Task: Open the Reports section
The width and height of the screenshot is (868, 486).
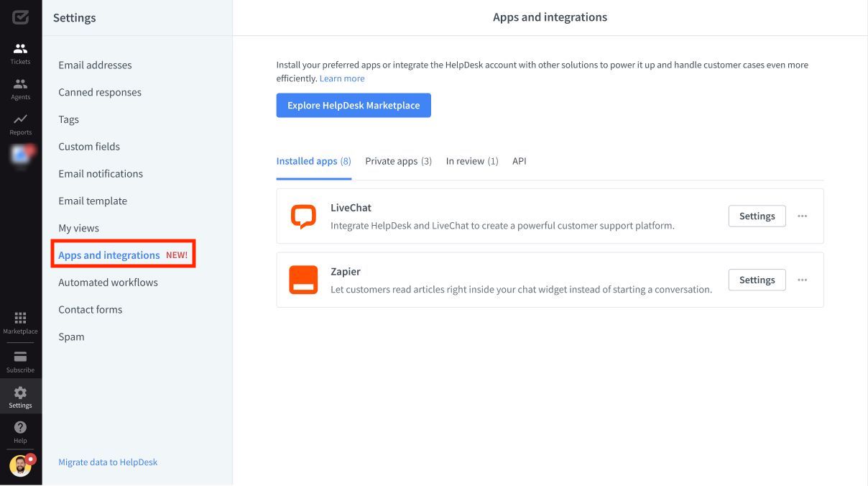Action: [x=20, y=124]
